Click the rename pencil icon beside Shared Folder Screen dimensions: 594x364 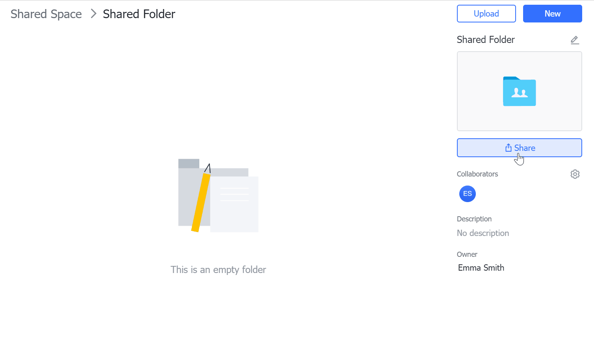[575, 40]
